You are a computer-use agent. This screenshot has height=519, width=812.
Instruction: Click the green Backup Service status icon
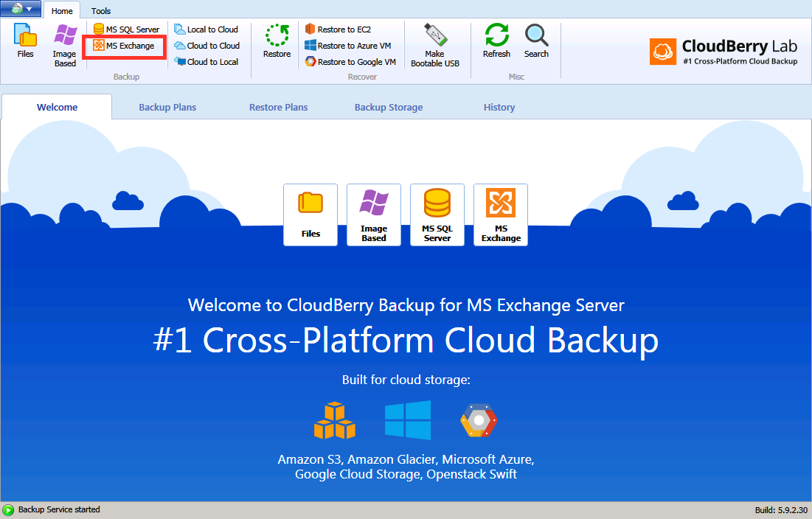8,510
